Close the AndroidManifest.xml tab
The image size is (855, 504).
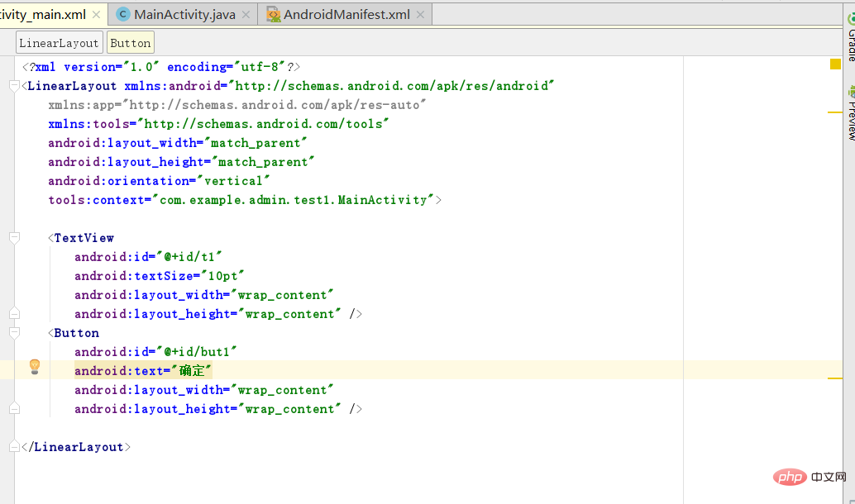419,14
